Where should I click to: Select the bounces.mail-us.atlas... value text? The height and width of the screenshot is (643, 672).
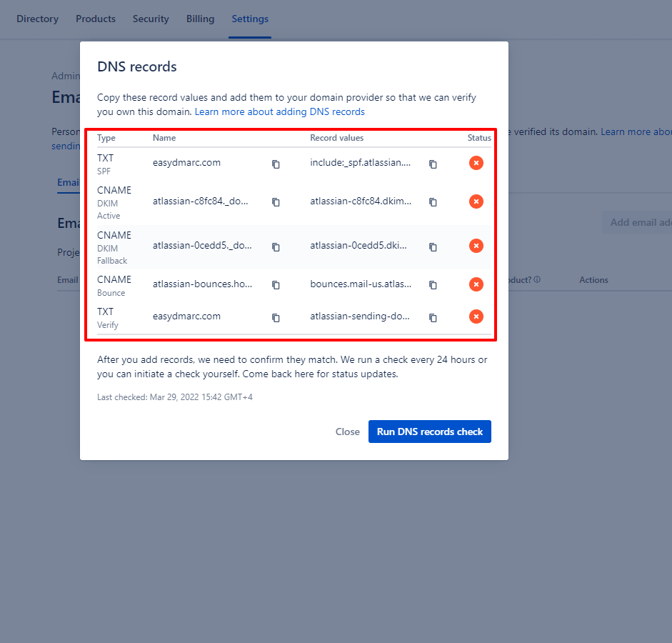(361, 284)
